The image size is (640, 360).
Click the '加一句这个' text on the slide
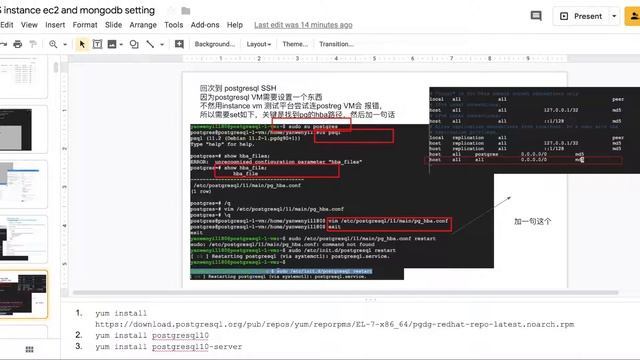pos(532,221)
